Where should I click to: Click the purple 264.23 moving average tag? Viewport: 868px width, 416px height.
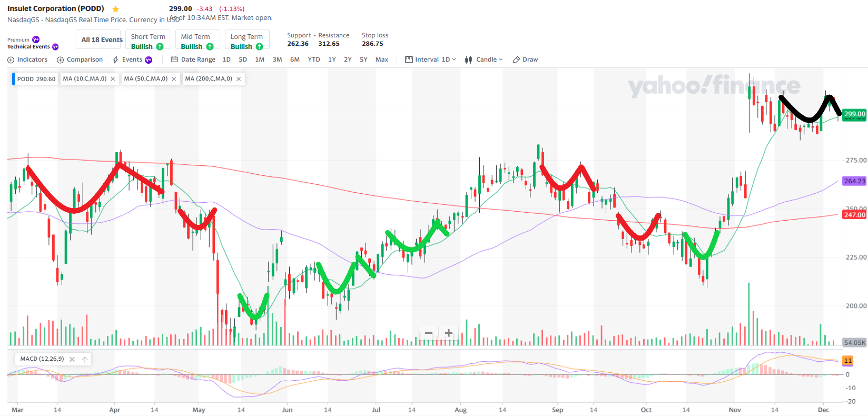pos(854,181)
